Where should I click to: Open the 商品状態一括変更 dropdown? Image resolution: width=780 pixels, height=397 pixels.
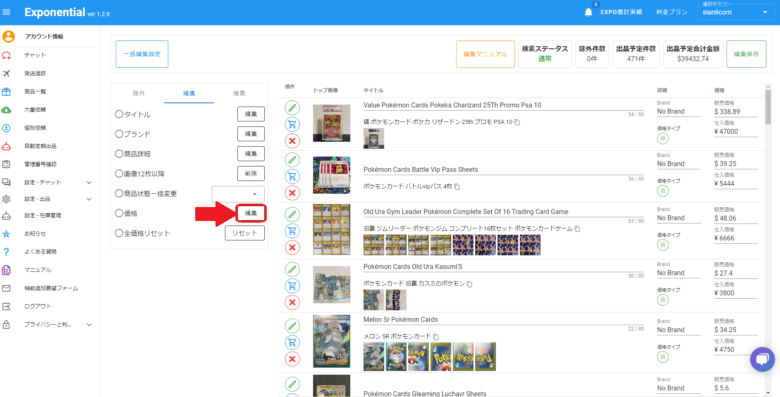(x=238, y=194)
